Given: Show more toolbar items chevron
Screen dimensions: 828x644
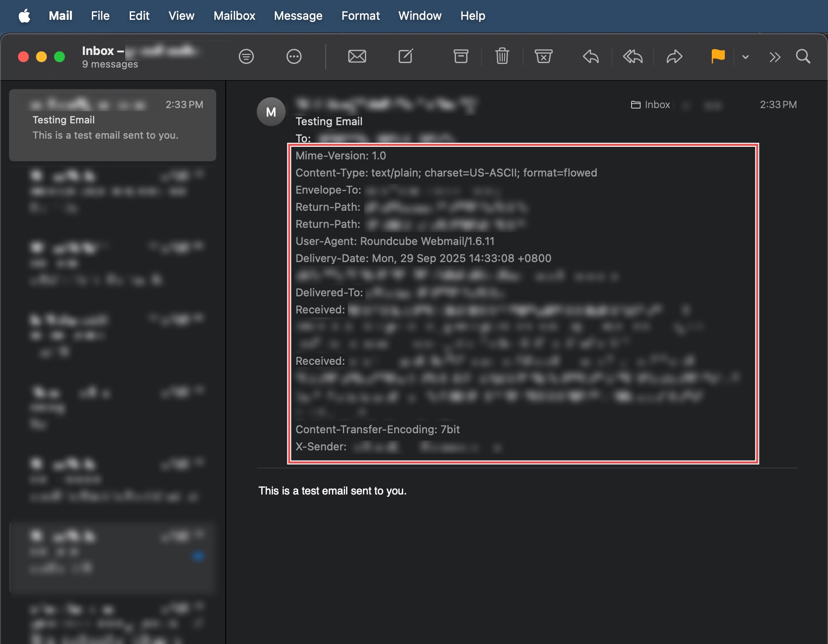Looking at the screenshot, I should [x=775, y=57].
